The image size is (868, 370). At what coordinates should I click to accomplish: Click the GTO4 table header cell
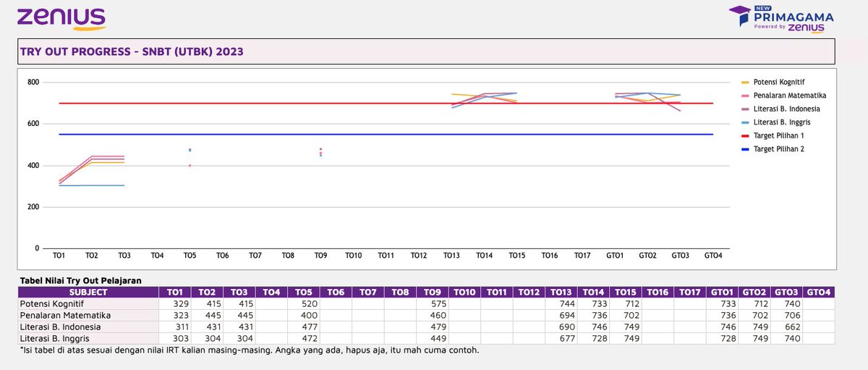coord(818,292)
